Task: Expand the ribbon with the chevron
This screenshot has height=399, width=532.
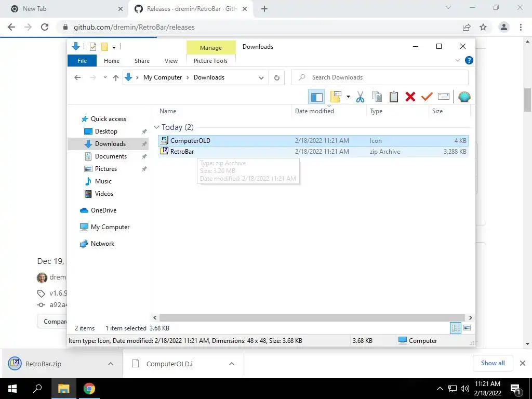Action: pos(457,60)
